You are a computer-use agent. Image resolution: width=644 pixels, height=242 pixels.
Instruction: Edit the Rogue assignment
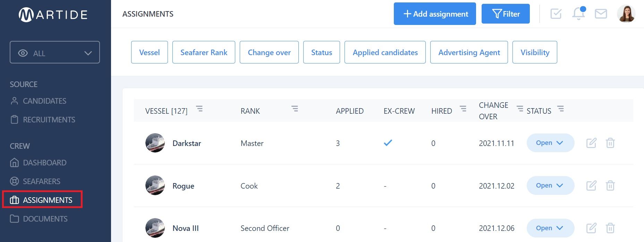click(592, 185)
